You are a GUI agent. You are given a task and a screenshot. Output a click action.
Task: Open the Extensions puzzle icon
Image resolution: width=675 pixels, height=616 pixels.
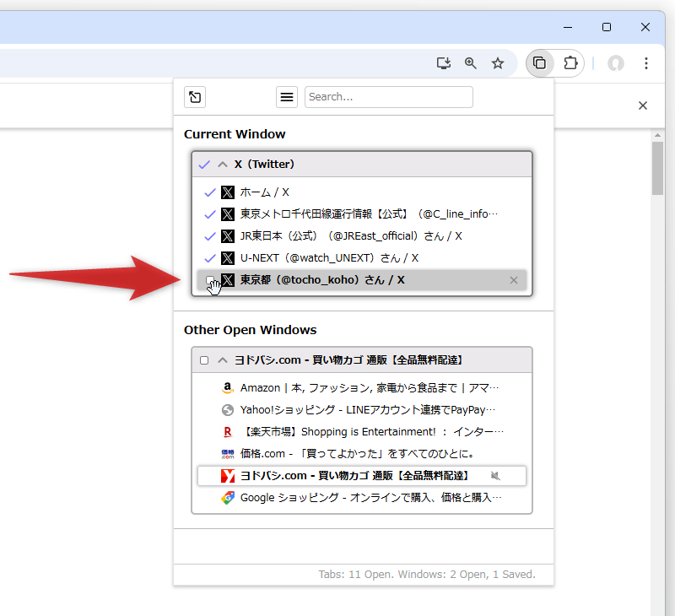coord(570,63)
